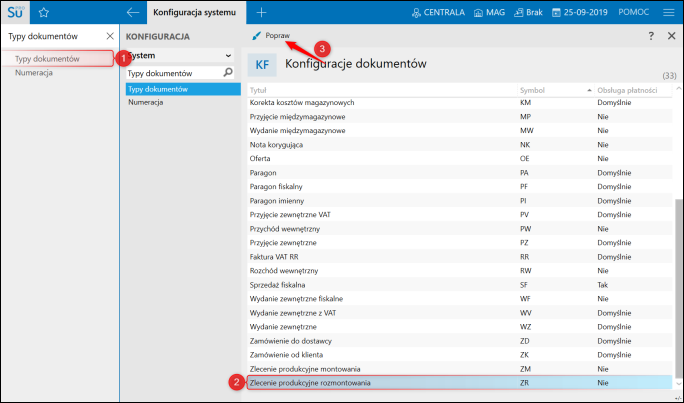The image size is (684, 403).
Task: Select the Zlecenie produkcyjne rozmontowania row
Action: click(x=459, y=383)
